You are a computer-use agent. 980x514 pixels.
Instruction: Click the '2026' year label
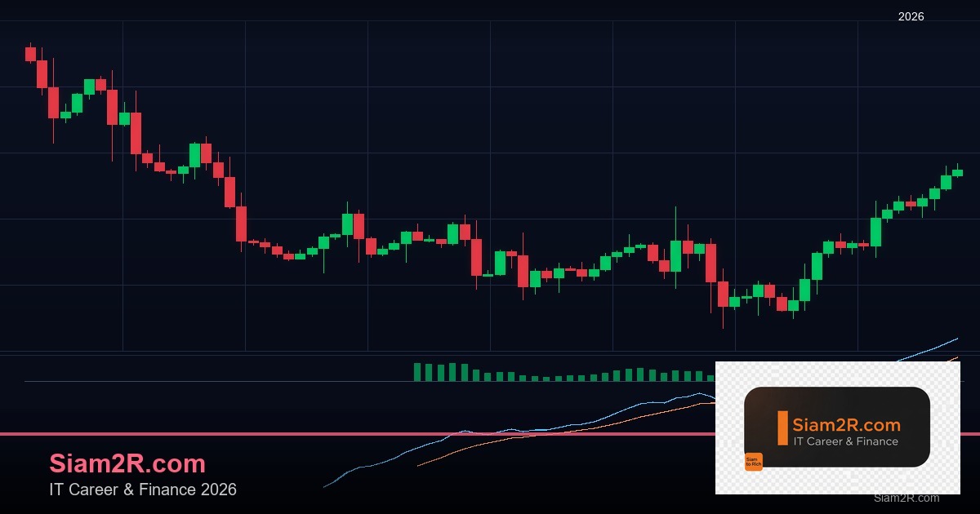(x=911, y=16)
